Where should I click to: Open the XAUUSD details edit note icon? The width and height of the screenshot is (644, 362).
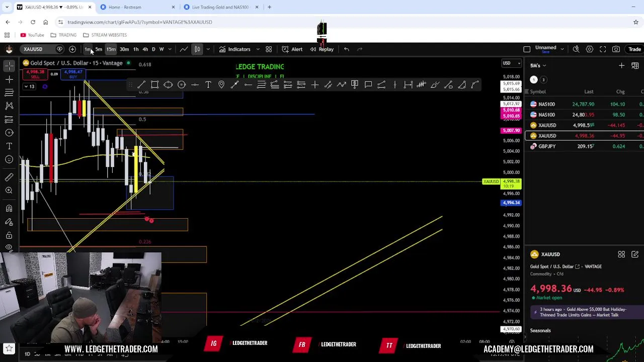tap(635, 254)
